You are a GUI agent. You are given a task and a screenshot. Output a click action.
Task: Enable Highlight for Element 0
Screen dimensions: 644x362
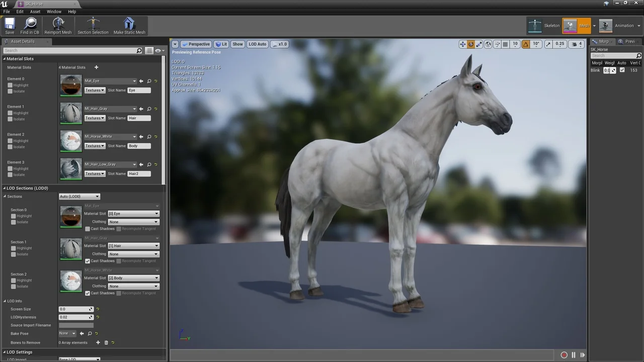pos(10,85)
